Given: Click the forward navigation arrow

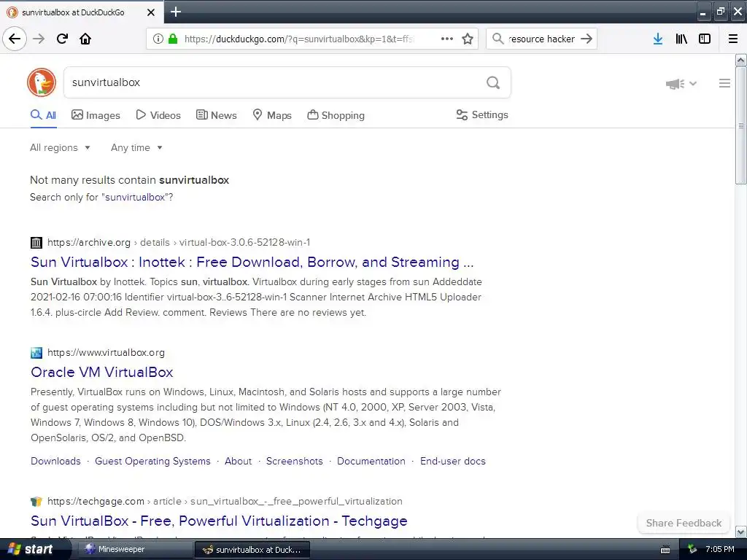Looking at the screenshot, I should click(39, 39).
